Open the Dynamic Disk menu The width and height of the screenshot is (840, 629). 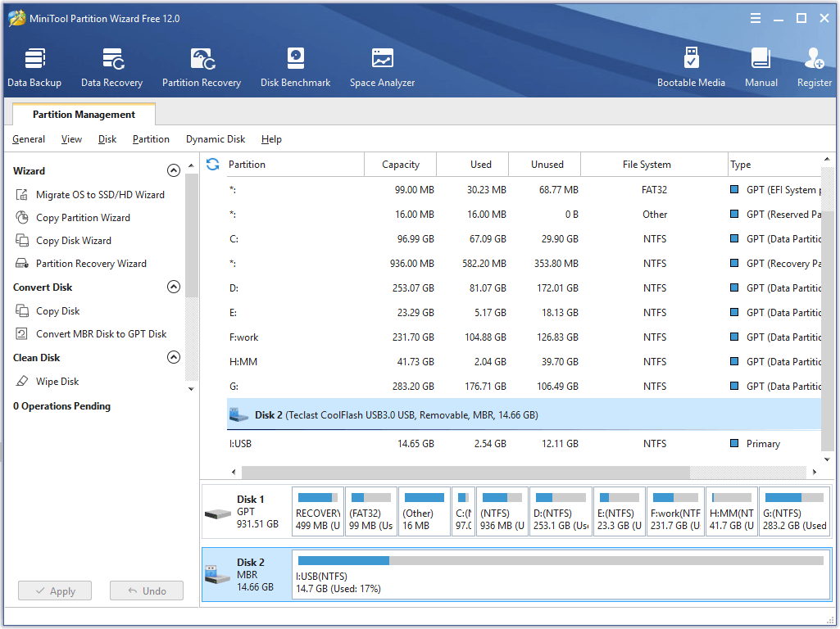pos(216,139)
